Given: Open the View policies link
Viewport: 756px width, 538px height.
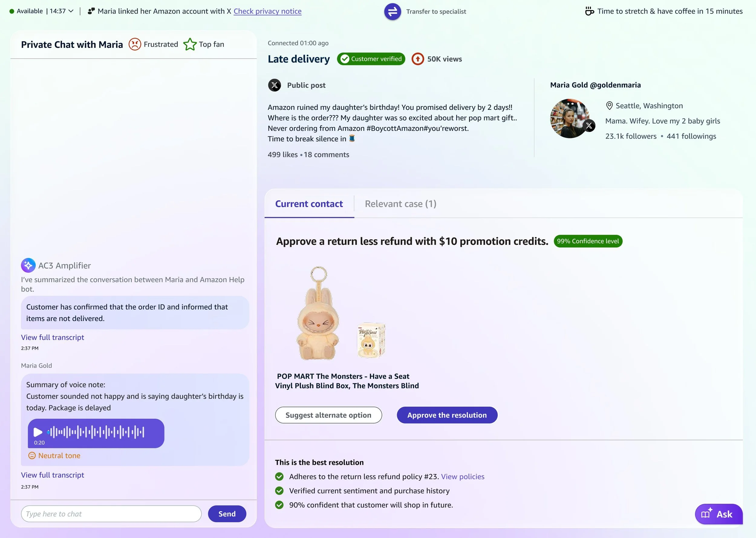Looking at the screenshot, I should 462,476.
